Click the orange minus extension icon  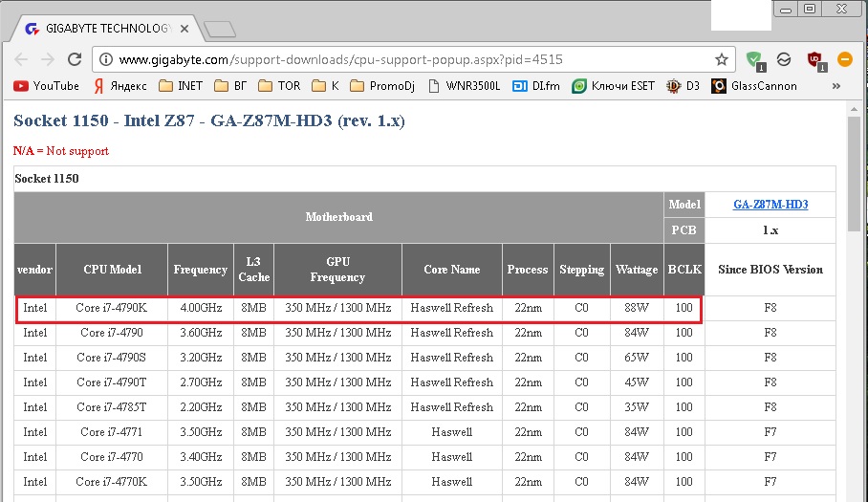click(845, 59)
